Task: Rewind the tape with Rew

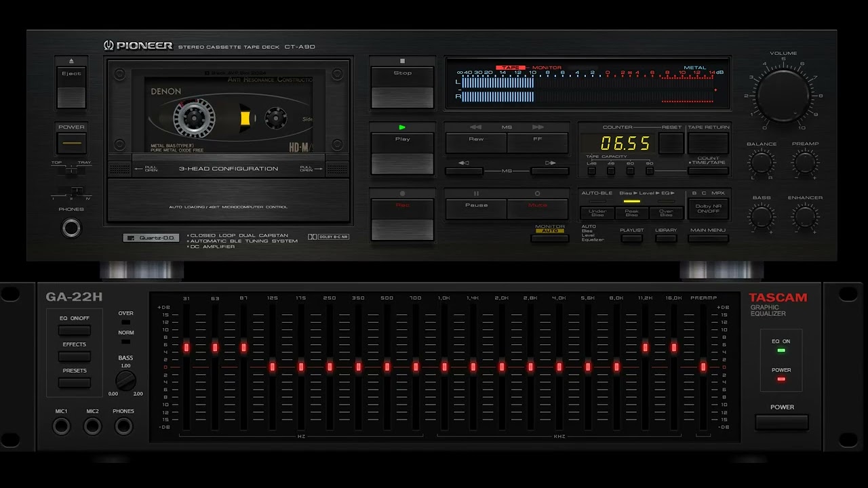Action: 476,143
